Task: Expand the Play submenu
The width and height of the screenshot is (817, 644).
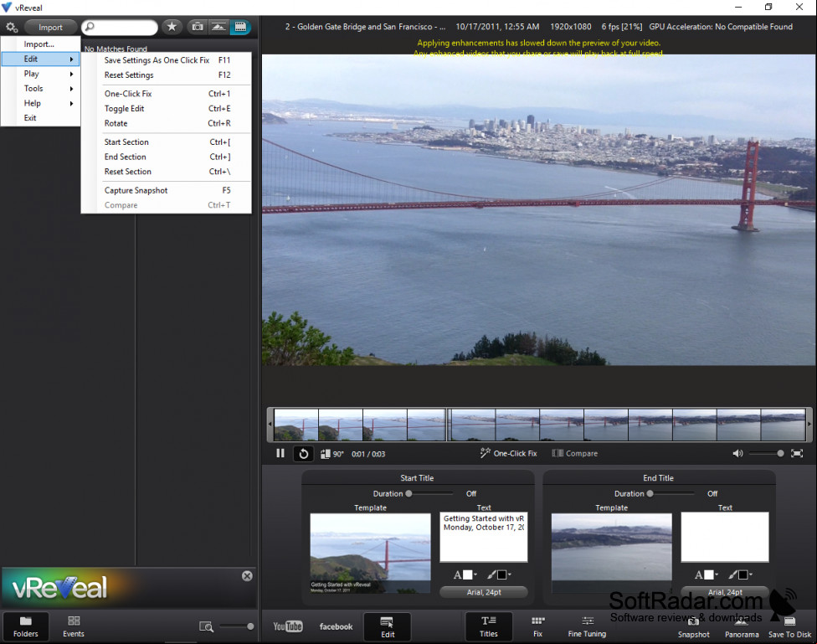Action: click(x=41, y=74)
